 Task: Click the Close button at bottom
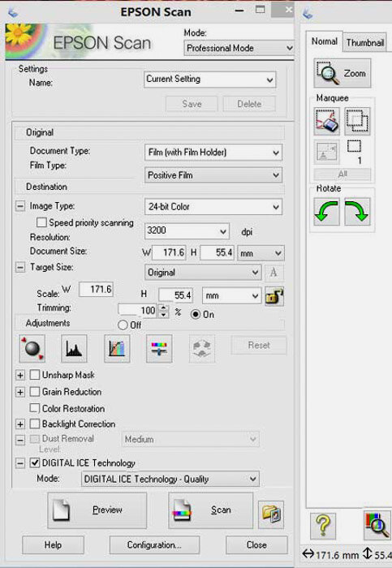tap(256, 544)
